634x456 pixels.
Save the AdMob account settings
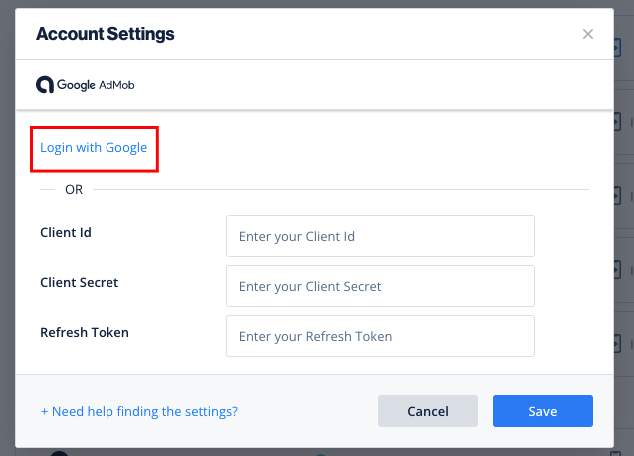tap(543, 411)
